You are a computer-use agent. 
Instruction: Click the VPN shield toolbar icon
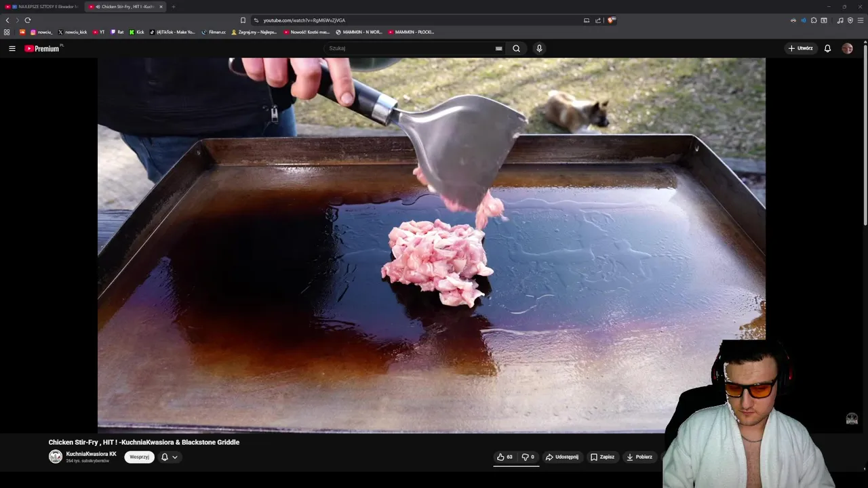point(850,20)
